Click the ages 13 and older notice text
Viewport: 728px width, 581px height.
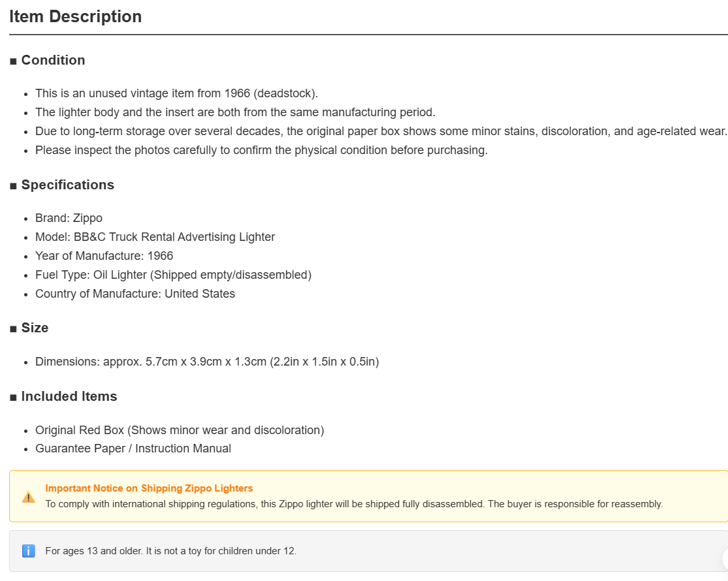coord(171,551)
